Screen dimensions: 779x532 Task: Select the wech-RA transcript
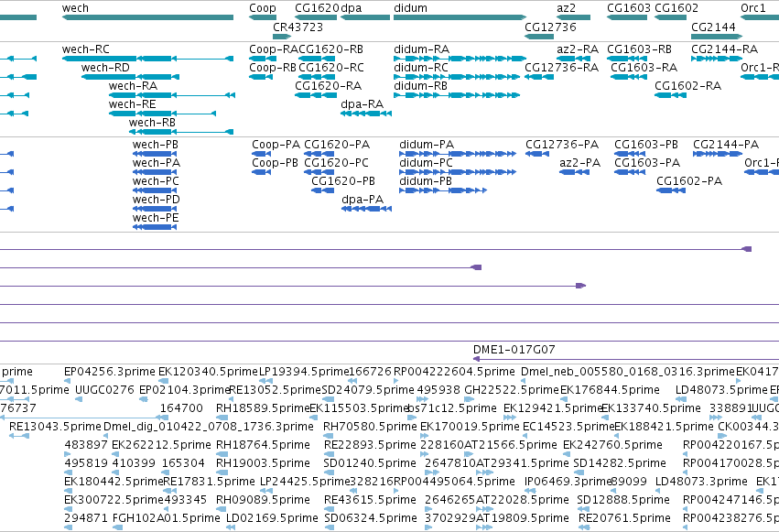[x=172, y=95]
